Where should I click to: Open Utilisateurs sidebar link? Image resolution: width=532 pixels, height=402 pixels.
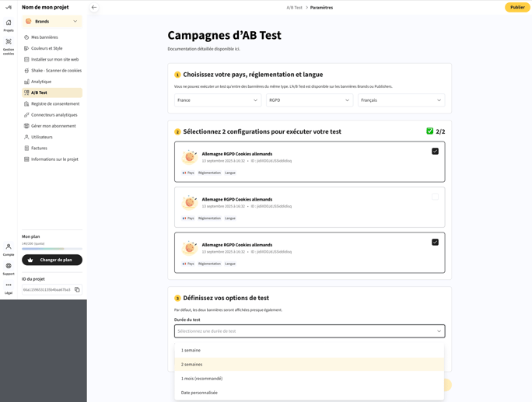(x=52, y=137)
